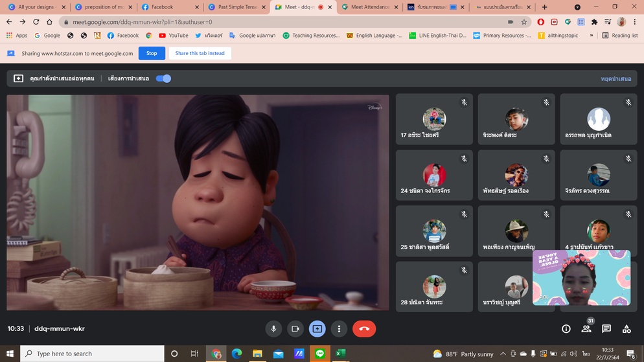
Task: Open Excel from taskbar
Action: [341, 354]
